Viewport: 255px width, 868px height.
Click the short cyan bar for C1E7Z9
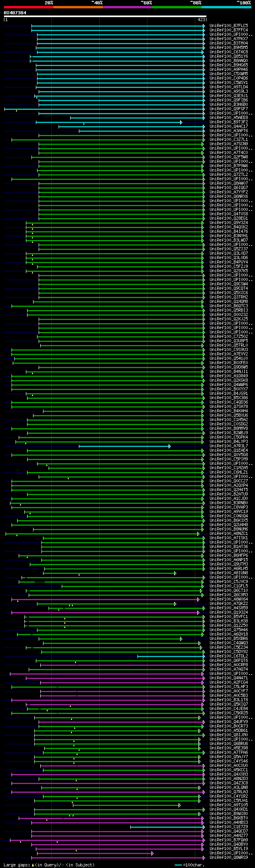click(x=168, y=827)
